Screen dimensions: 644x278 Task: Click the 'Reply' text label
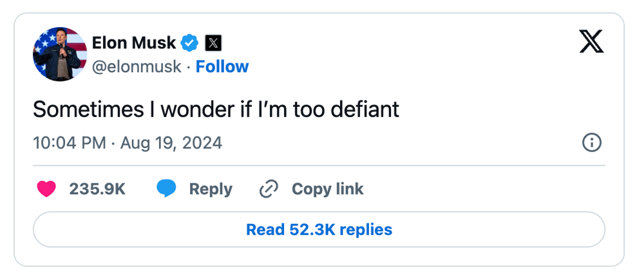[x=211, y=189]
